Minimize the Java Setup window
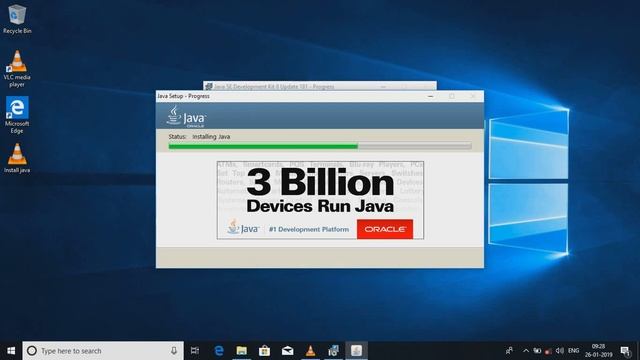 [430, 96]
